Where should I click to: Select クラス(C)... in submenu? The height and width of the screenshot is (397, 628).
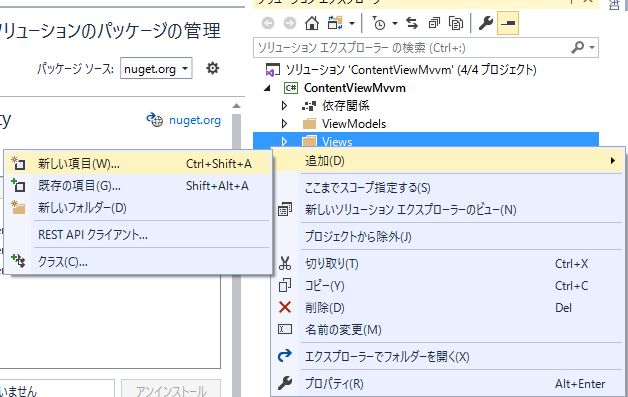(x=138, y=262)
